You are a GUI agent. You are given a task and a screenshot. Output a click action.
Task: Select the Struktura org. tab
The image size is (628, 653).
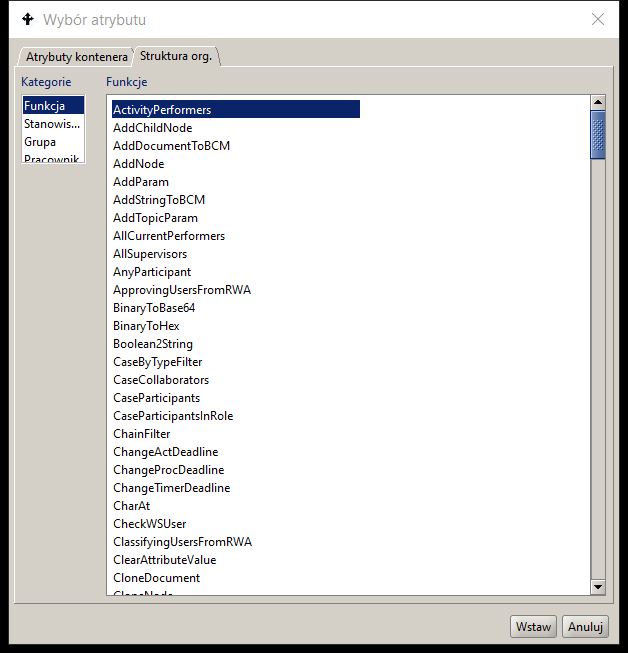[x=175, y=56]
